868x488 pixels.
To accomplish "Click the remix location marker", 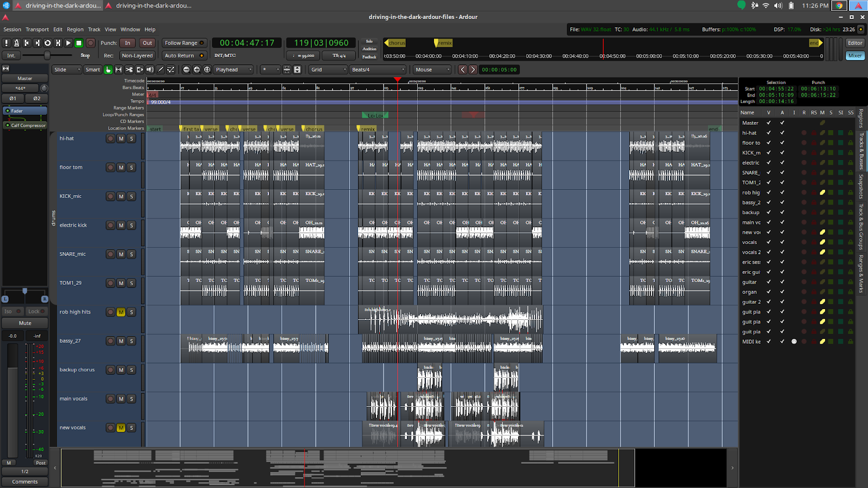I will pyautogui.click(x=367, y=129).
